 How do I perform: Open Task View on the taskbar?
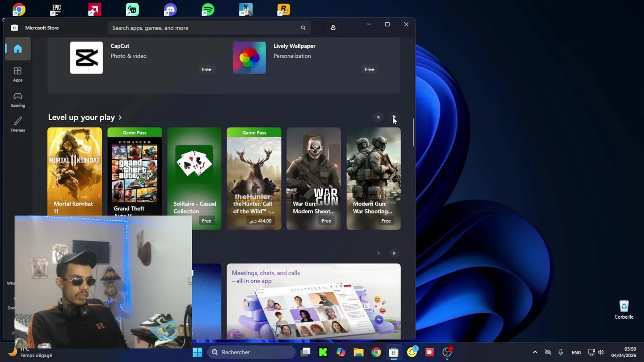(x=305, y=352)
